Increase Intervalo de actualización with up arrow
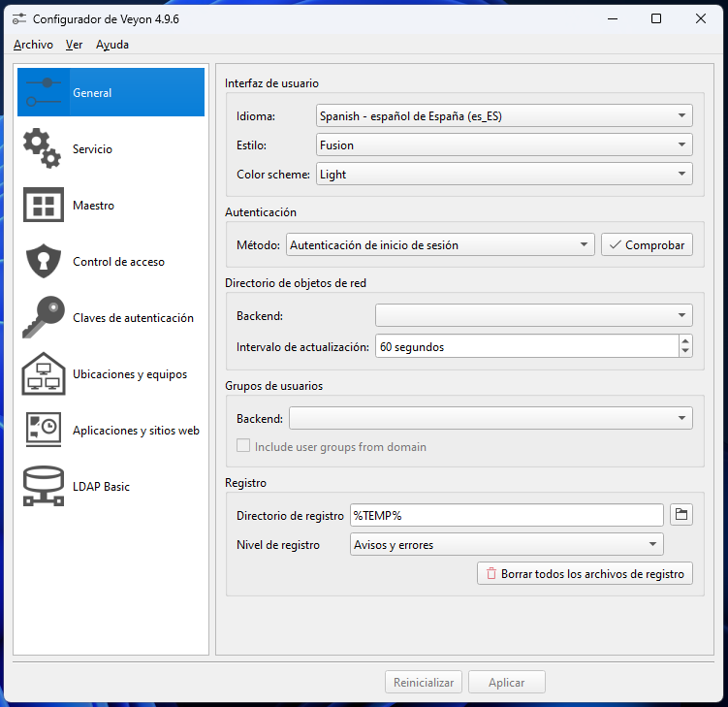This screenshot has height=707, width=728. (x=685, y=340)
